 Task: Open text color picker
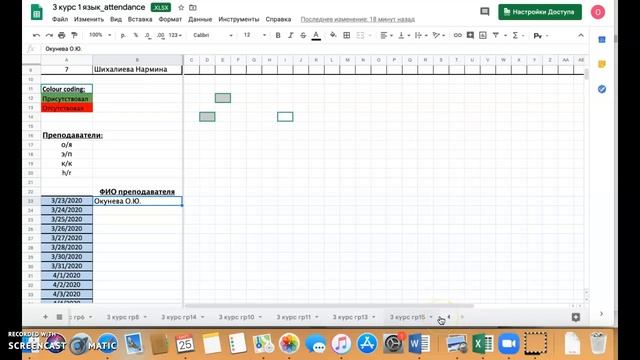click(316, 36)
